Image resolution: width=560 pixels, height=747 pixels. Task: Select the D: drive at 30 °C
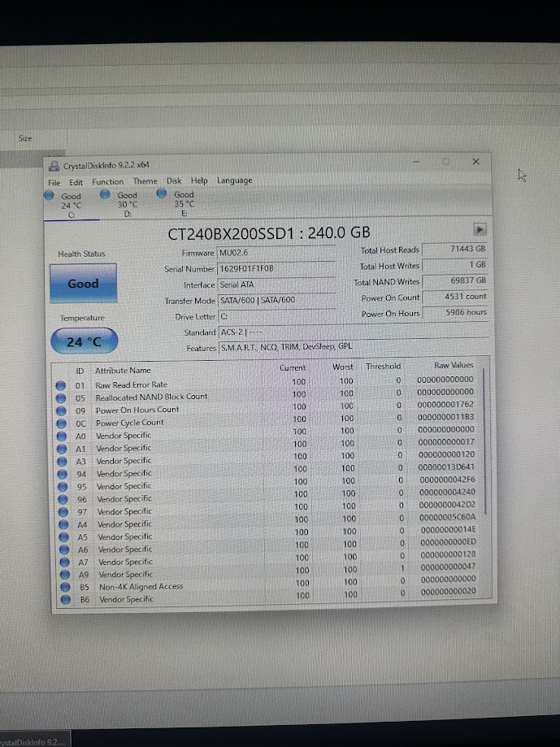pos(127,204)
